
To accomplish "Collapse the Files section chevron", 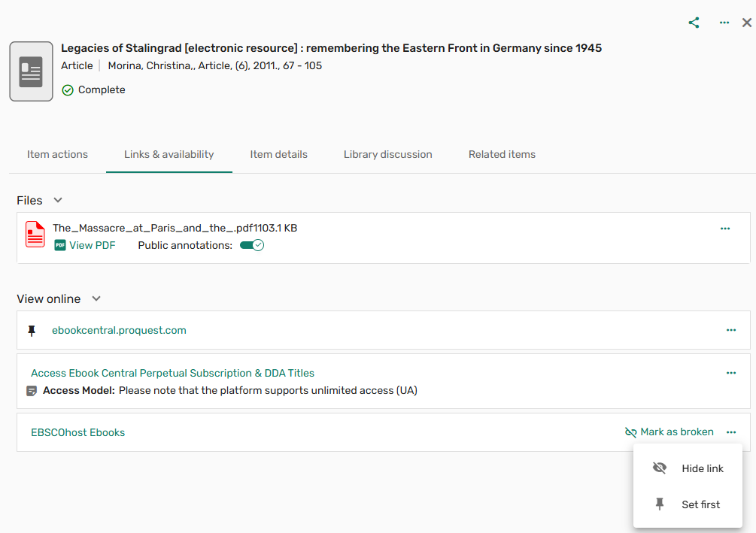I will point(58,200).
